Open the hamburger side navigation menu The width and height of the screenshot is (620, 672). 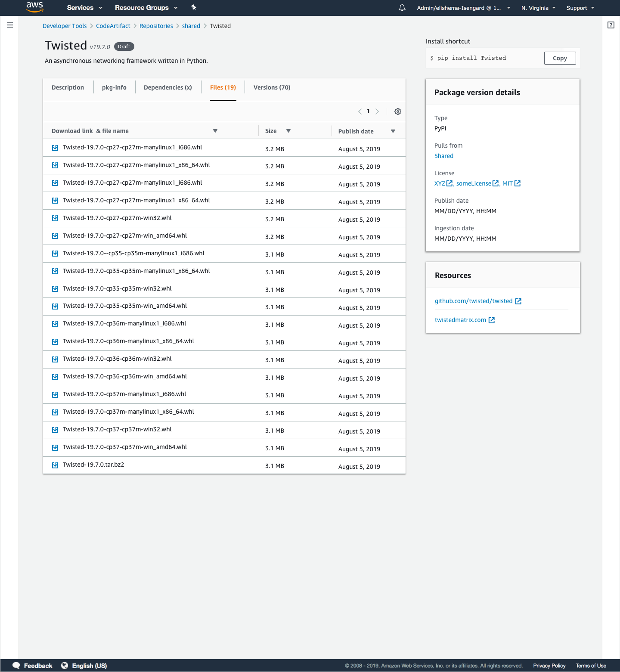(10, 25)
